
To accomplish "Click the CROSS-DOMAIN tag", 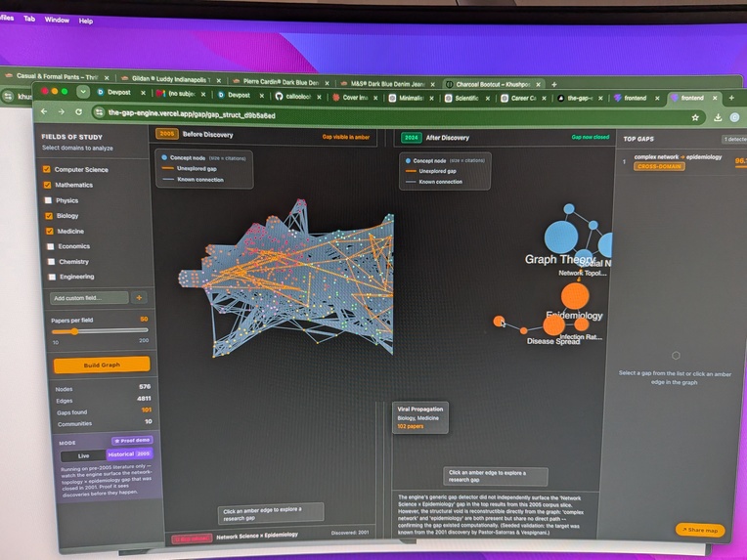I will point(659,166).
